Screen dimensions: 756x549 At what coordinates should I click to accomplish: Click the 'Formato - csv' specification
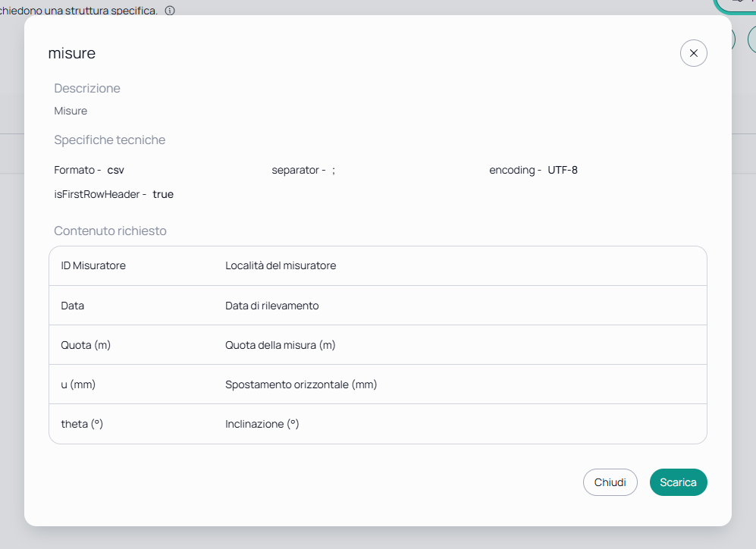pyautogui.click(x=89, y=170)
